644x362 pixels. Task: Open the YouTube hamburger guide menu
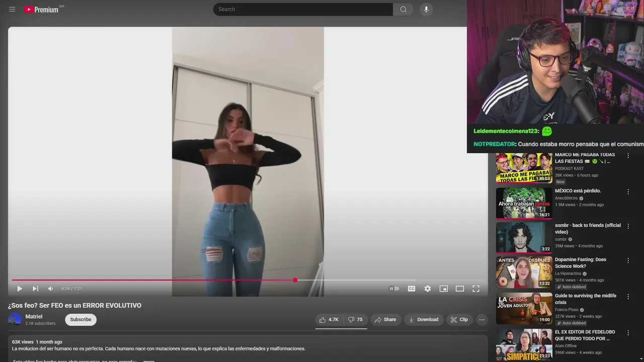[12, 10]
